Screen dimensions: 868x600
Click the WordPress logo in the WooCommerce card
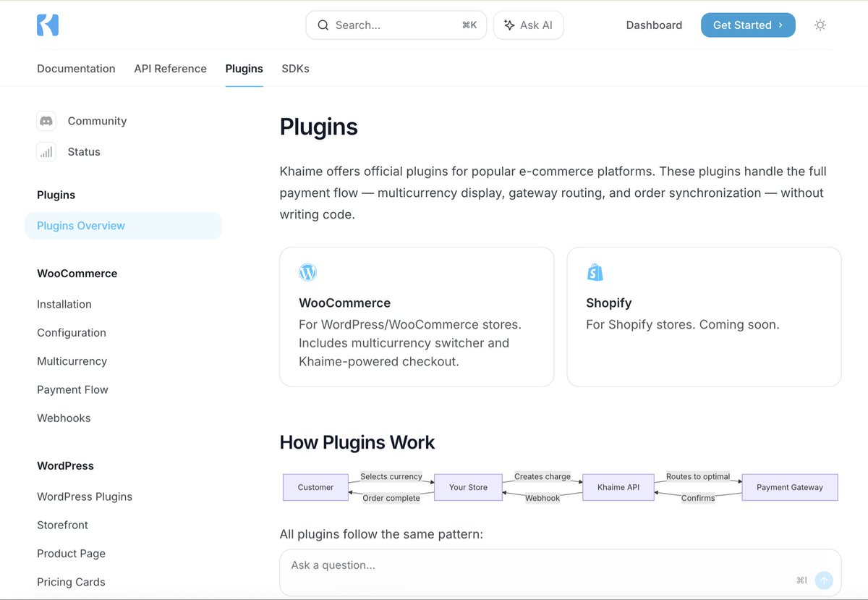tap(307, 272)
